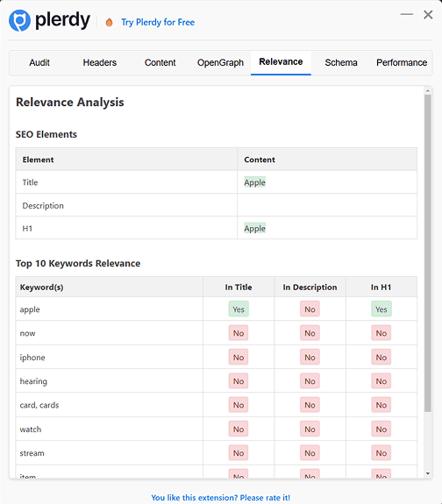Click the vertical scrollbar thumb
This screenshot has width=442, height=504.
(427, 253)
